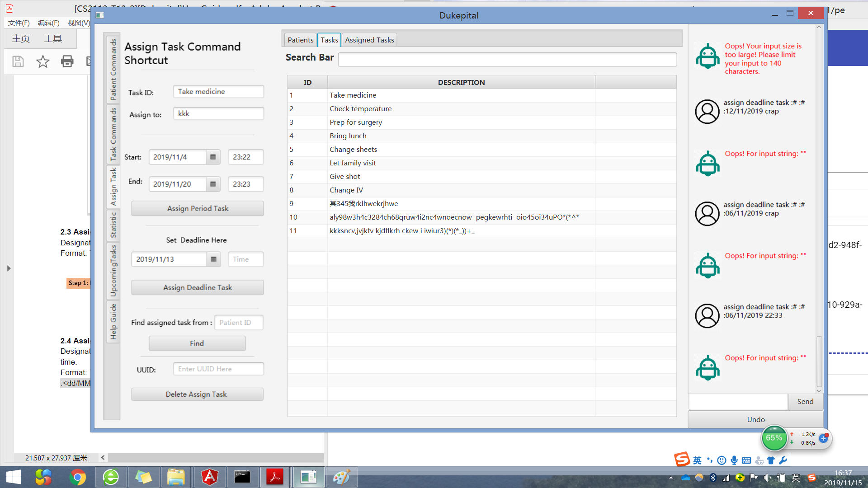
Task: Switch to the Patients tab
Action: pos(300,40)
